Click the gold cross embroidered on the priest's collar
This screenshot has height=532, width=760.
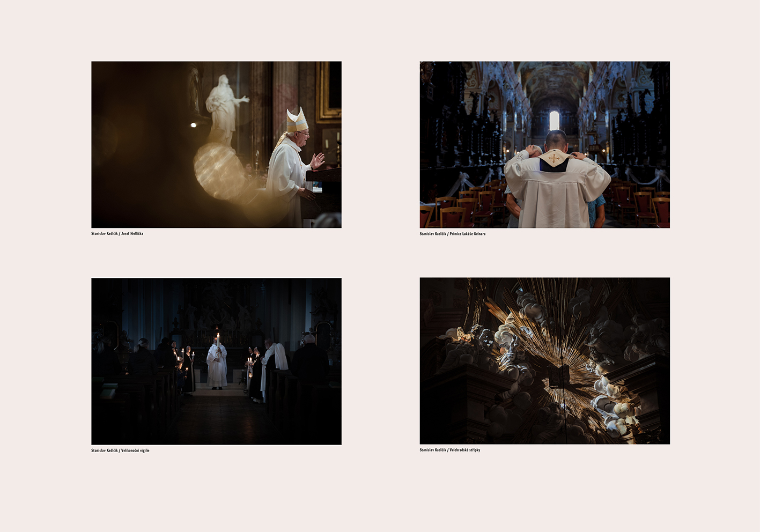tap(554, 158)
